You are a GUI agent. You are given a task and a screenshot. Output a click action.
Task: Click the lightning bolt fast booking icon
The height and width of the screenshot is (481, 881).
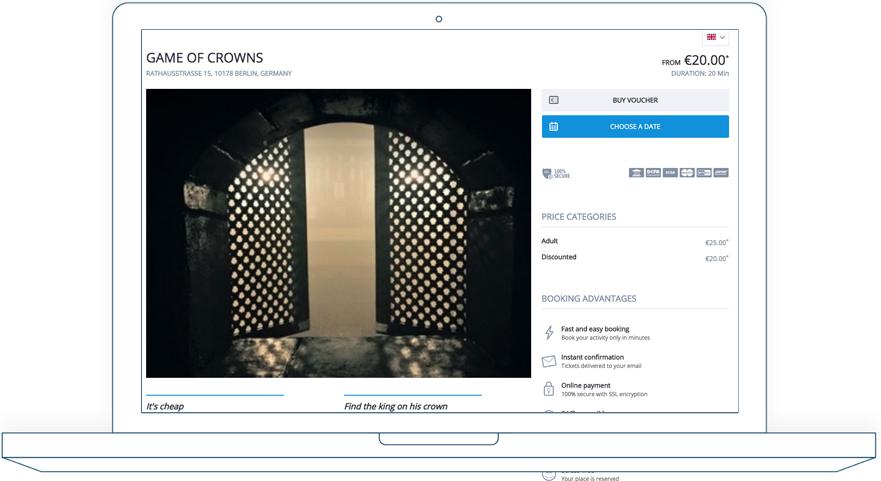click(549, 333)
